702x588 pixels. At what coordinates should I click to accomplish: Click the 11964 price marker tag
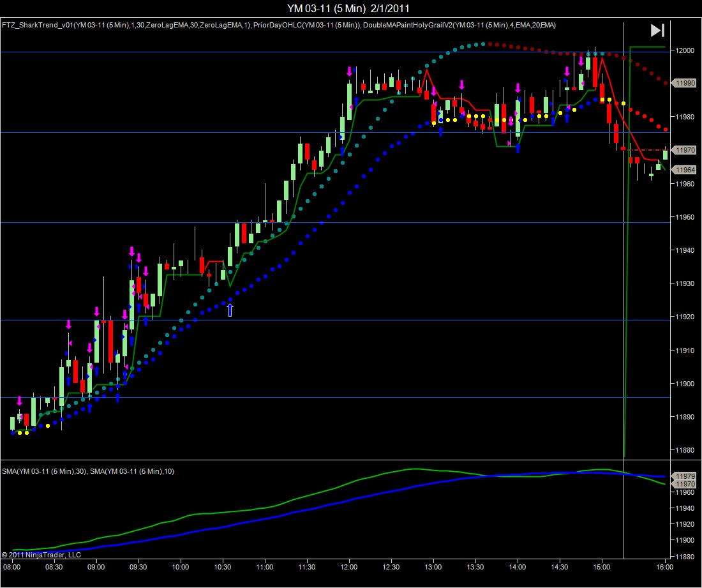pos(685,170)
